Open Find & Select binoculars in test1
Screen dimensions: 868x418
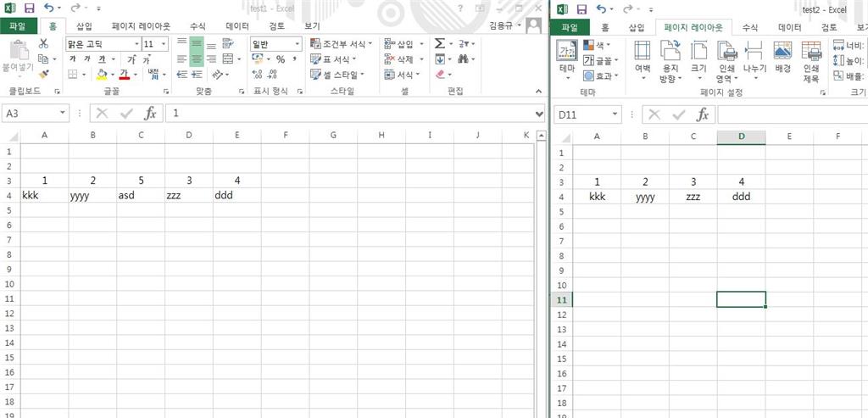[463, 59]
